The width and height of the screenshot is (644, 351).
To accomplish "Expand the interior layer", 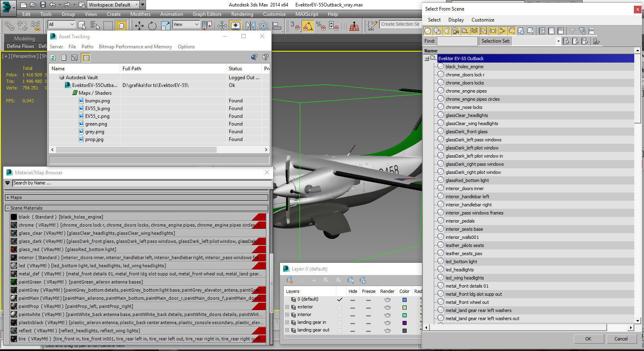I will tap(287, 315).
